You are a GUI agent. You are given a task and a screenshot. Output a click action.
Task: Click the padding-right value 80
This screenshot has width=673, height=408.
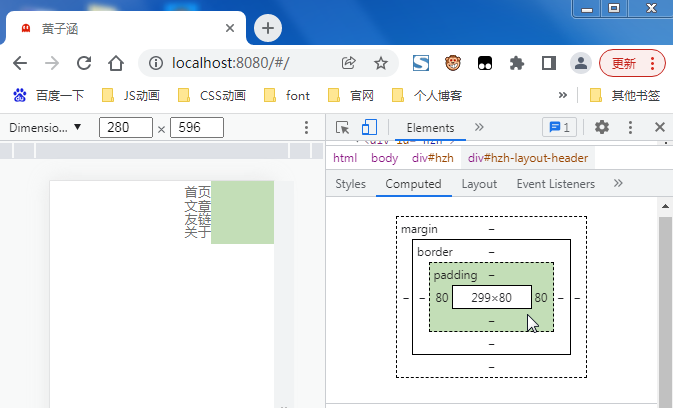tap(541, 297)
